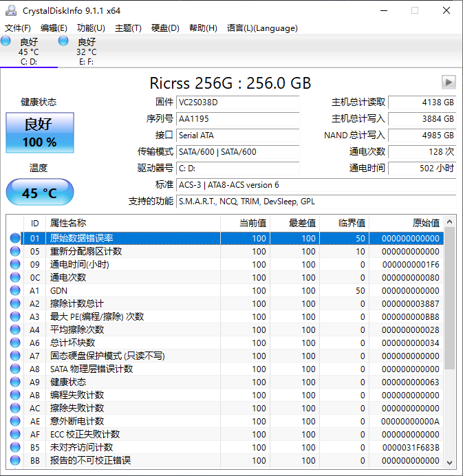463x476 pixels.
Task: Open the 功能(U) menu
Action: tap(91, 28)
